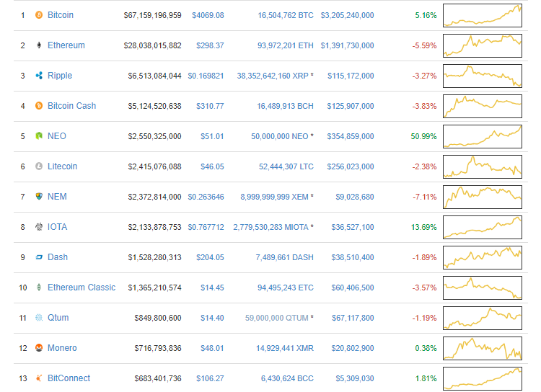
Task: Open the Bitcoin Cash coin page
Action: pyautogui.click(x=71, y=106)
